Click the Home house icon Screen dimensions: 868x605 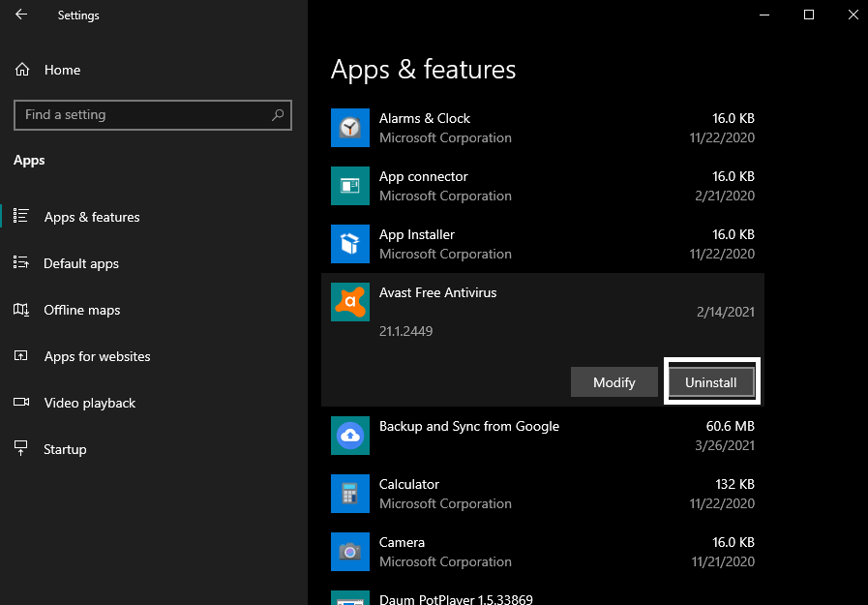(22, 70)
